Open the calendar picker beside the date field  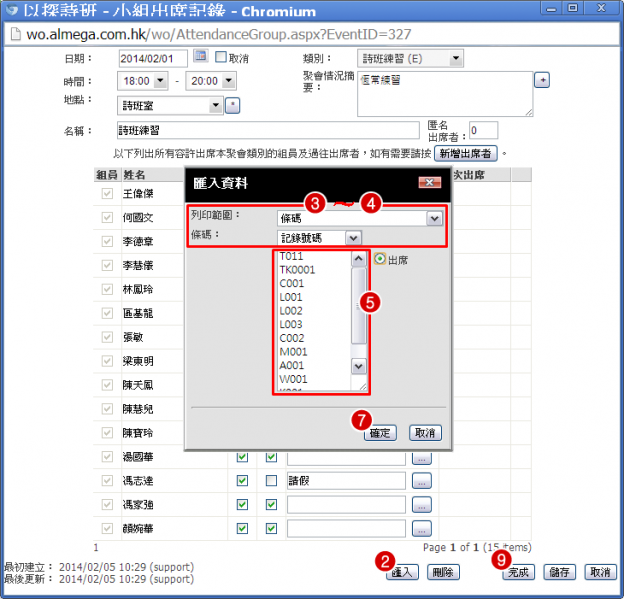(201, 56)
